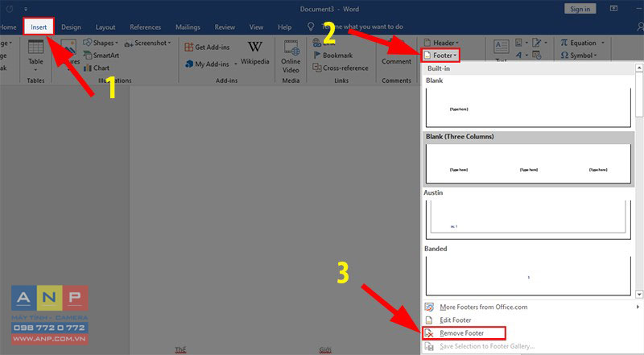
Task: Click the Tell me lightbulb icon
Action: click(311, 27)
